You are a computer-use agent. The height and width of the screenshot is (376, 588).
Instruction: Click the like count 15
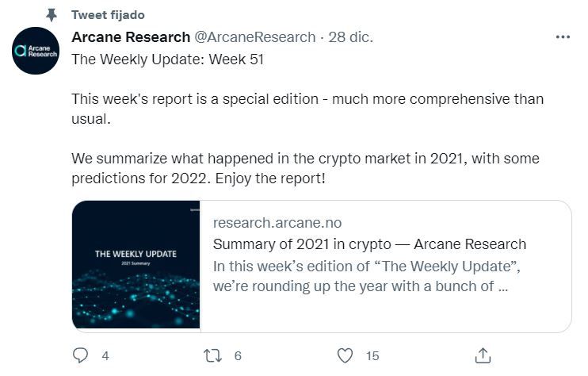372,355
